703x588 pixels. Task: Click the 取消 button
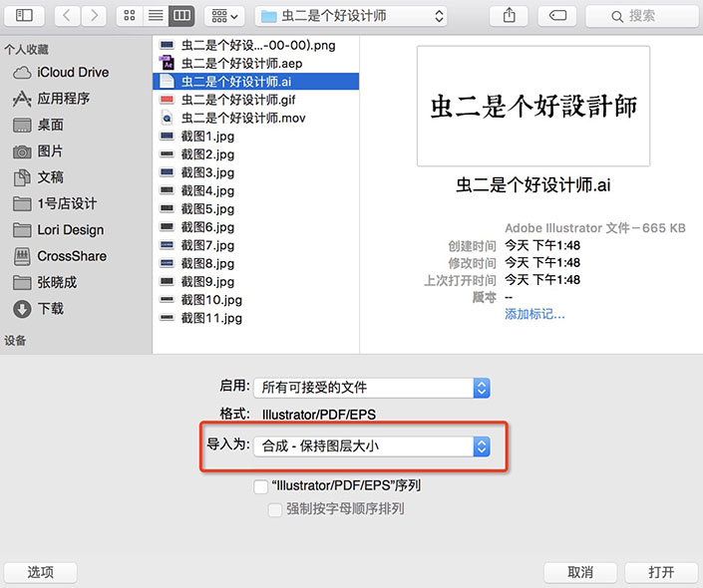pyautogui.click(x=580, y=572)
